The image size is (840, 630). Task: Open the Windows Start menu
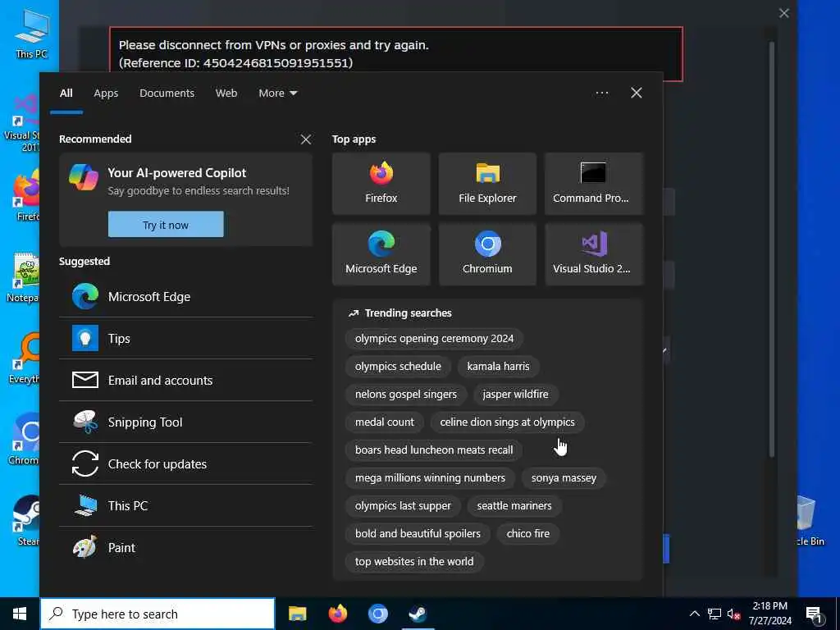coord(20,614)
